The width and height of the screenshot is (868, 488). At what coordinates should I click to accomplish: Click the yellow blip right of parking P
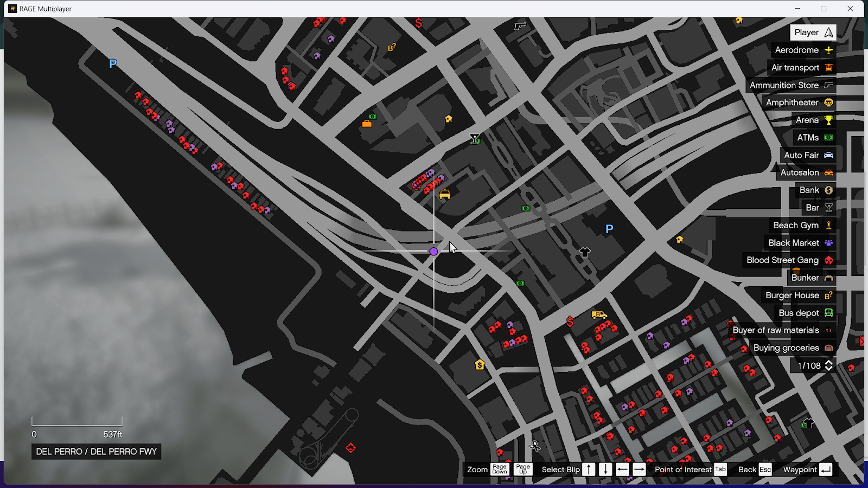pos(679,239)
